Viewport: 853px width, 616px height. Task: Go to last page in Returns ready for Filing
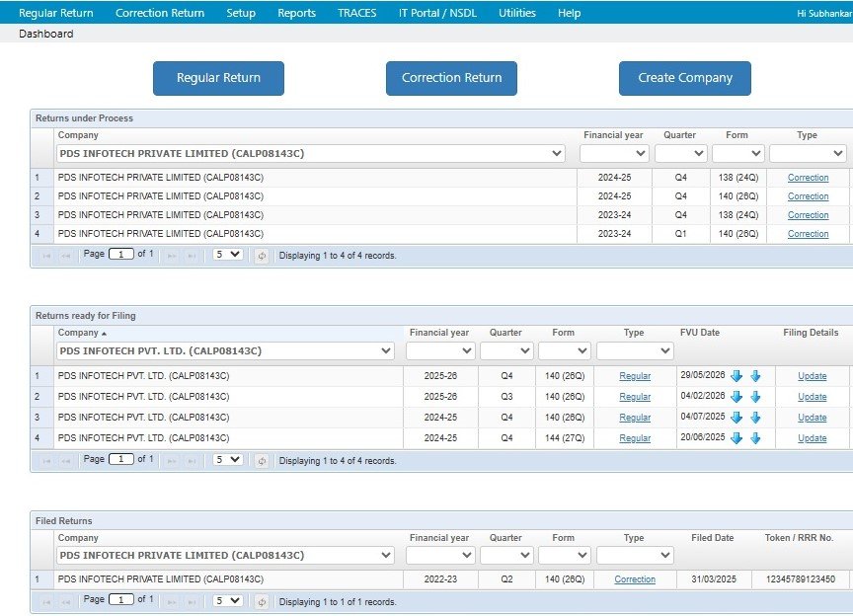191,461
